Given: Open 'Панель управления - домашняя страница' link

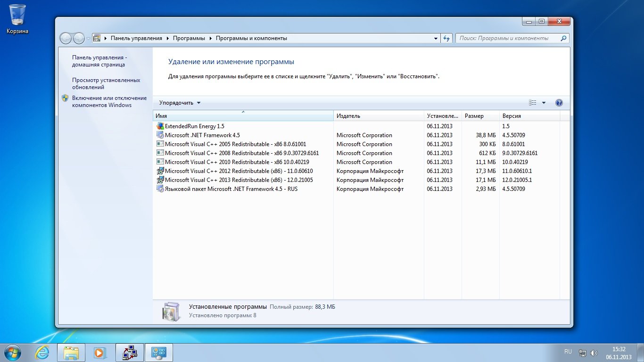Looking at the screenshot, I should pos(99,61).
